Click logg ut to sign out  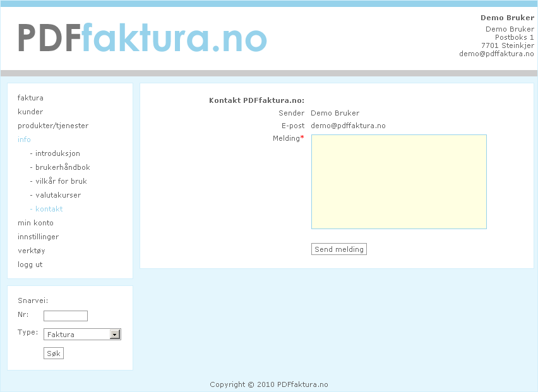coord(30,264)
